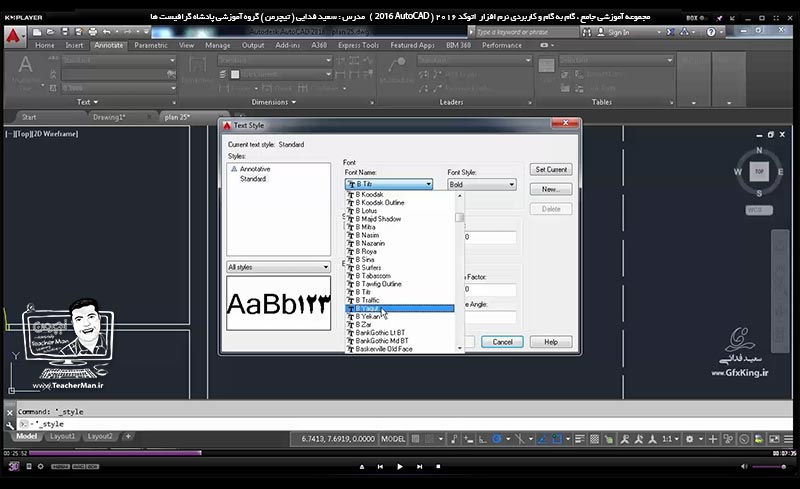The width and height of the screenshot is (800, 489).
Task: Toggle transparency display in status bar
Action: [594, 438]
